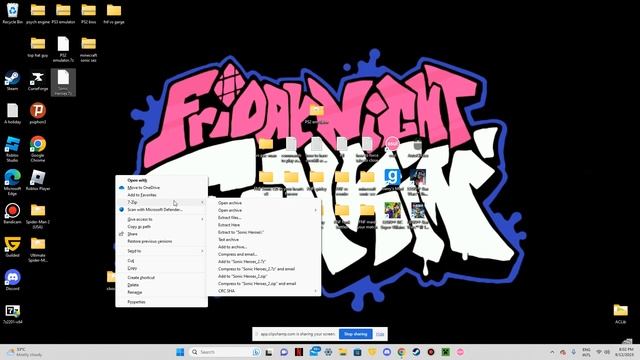Image resolution: width=640 pixels, height=360 pixels.
Task: Show hidden system tray icons chevron
Action: 552,352
